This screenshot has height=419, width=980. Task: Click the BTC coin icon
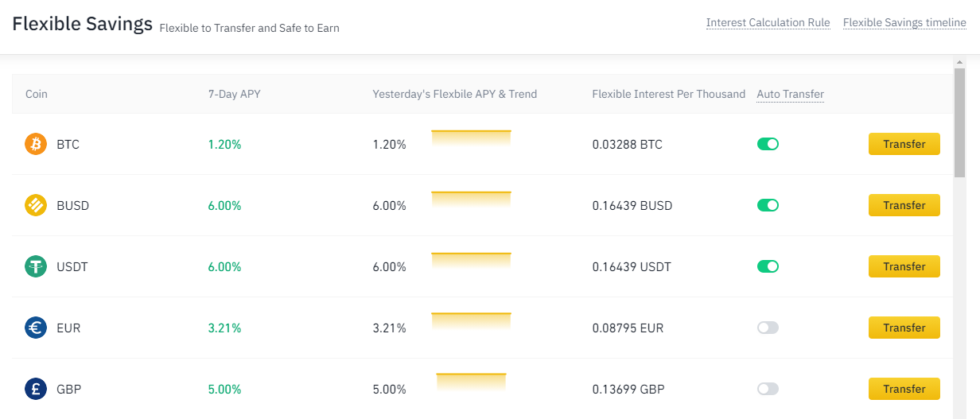tap(36, 144)
